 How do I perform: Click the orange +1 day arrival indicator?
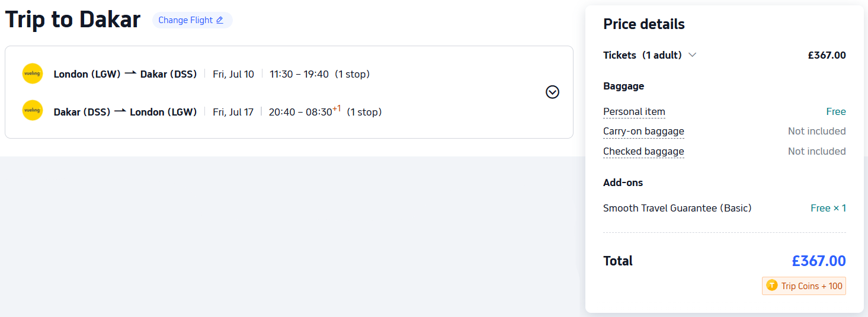tap(337, 108)
